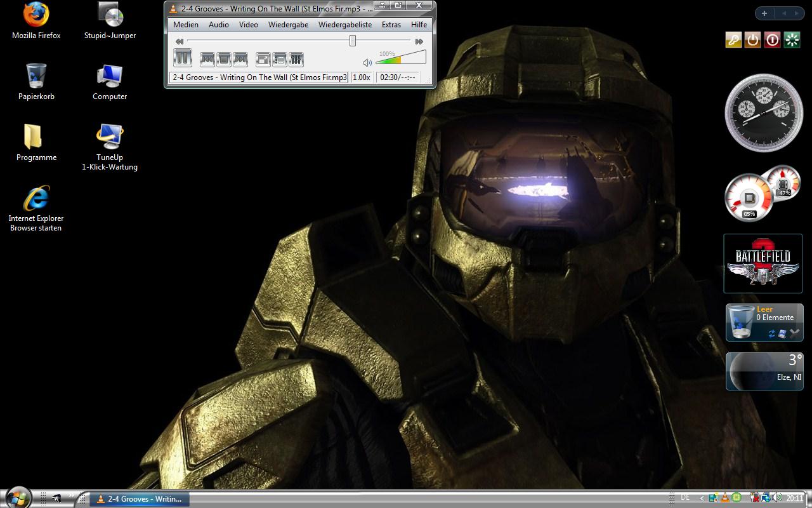Click the seek bar position handle
The width and height of the screenshot is (812, 508).
pos(352,41)
